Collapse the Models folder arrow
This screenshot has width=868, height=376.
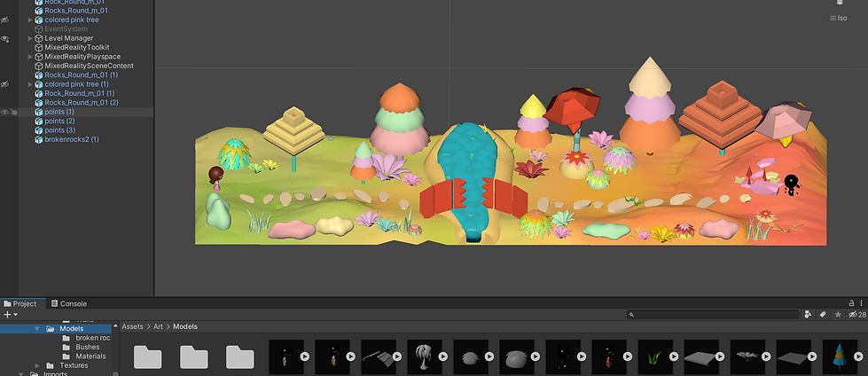point(37,328)
